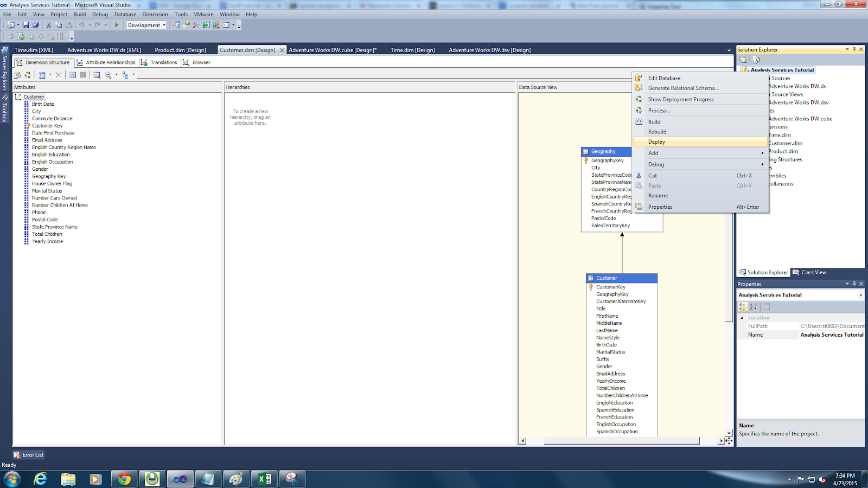Click the Save toolbar icon
Screen dimensions: 868x488
click(x=25, y=25)
